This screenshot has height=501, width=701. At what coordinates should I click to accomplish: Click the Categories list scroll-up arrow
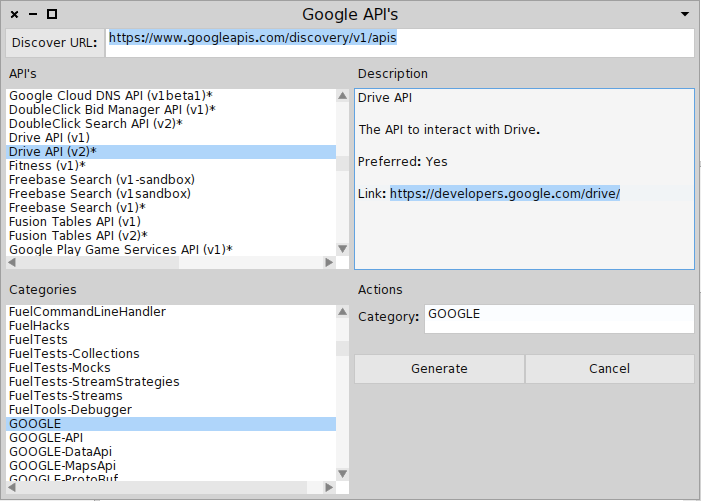click(342, 312)
